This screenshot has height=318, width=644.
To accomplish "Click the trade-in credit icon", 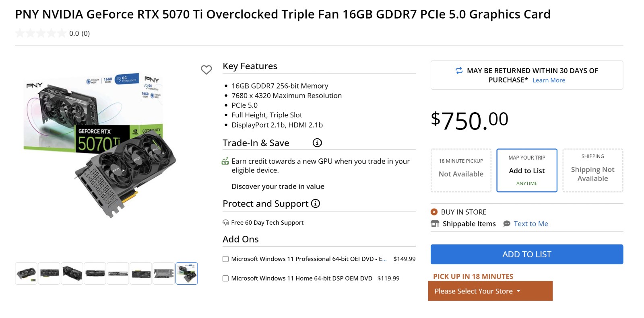I will [225, 161].
